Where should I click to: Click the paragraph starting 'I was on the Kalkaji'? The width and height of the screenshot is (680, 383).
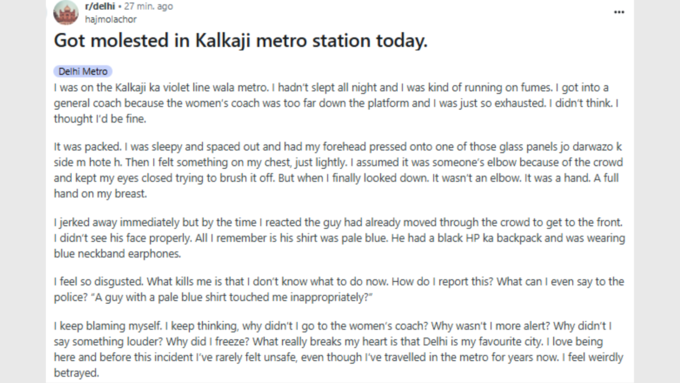(336, 103)
